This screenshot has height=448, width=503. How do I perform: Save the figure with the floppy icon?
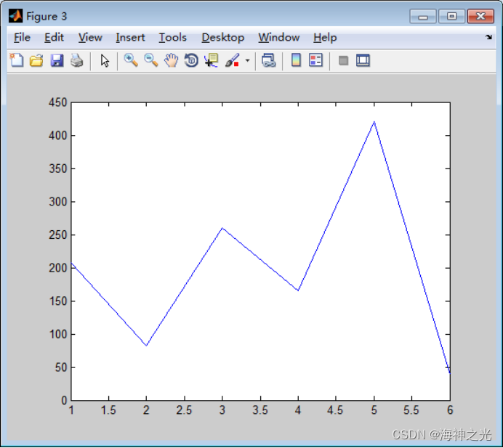[x=57, y=60]
